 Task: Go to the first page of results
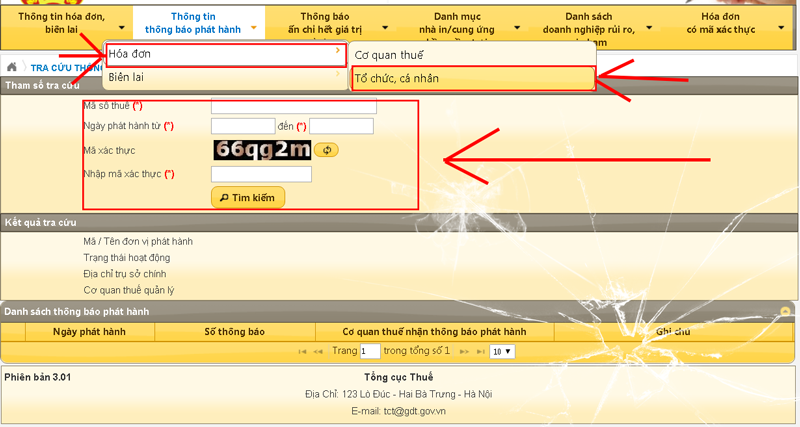304,352
